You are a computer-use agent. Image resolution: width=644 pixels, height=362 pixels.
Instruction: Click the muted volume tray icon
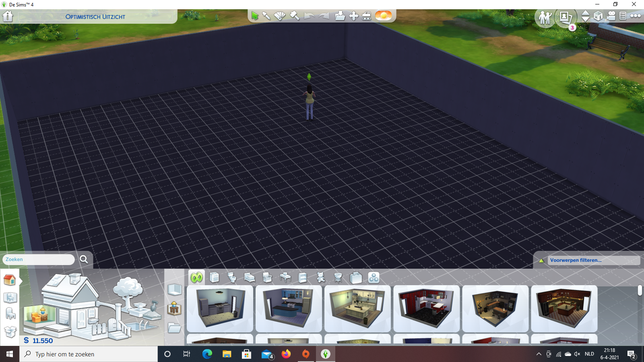click(x=577, y=354)
